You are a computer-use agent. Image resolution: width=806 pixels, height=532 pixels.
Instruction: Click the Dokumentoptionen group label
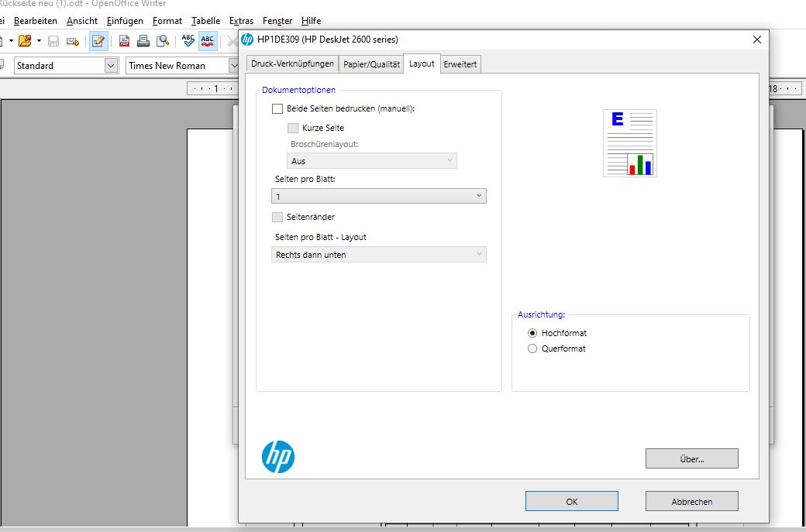(298, 90)
